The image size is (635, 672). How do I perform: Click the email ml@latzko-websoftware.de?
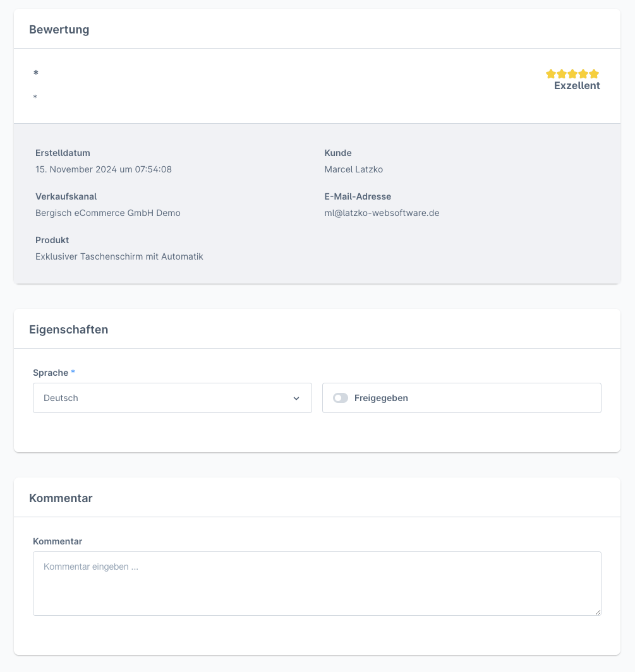pos(382,213)
